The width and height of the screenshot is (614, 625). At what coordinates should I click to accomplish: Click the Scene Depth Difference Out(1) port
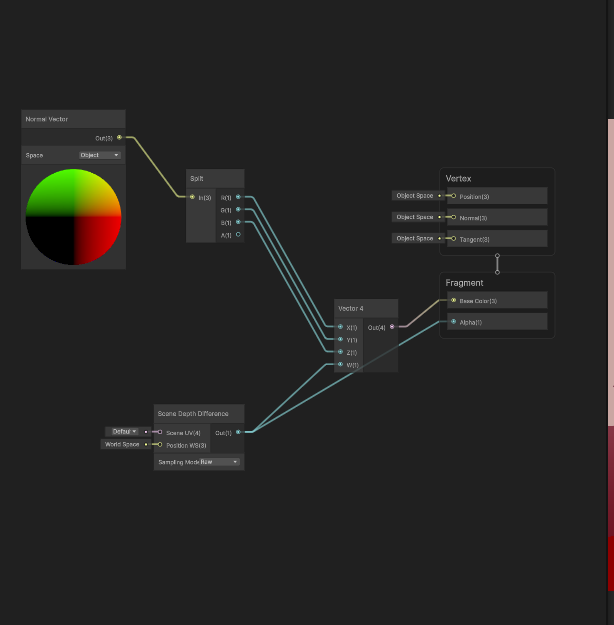tap(238, 432)
